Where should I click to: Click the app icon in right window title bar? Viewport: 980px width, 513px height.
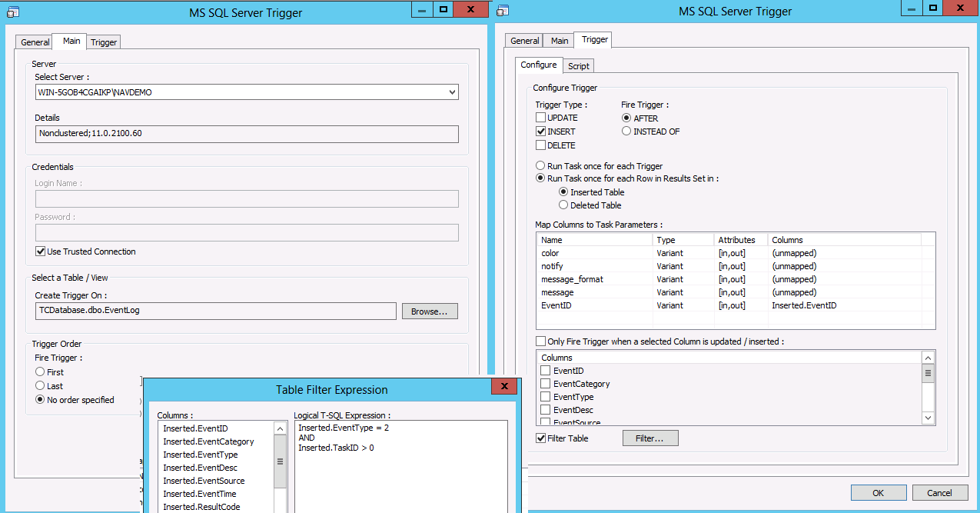(x=502, y=11)
